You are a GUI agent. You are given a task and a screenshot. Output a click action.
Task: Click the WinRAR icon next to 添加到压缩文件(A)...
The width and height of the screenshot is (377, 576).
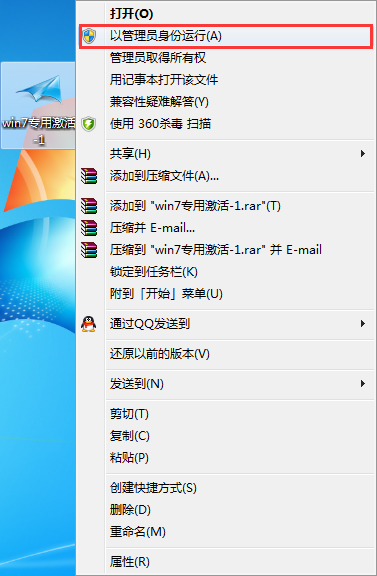pyautogui.click(x=89, y=176)
